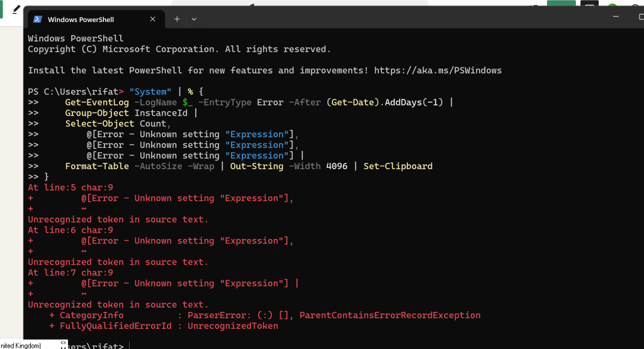644x349 pixels.
Task: Click the "ParserError: (:) []" text
Action: 238,315
